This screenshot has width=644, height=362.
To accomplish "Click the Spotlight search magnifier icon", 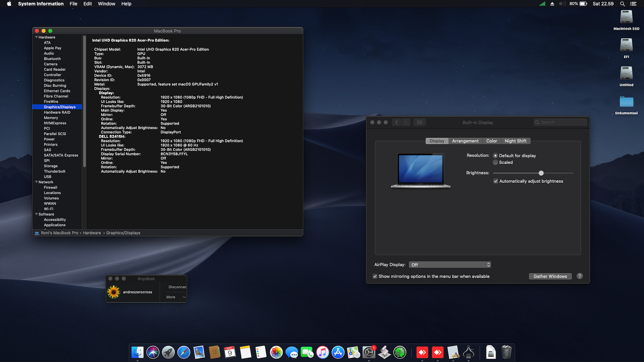I will (x=622, y=4).
